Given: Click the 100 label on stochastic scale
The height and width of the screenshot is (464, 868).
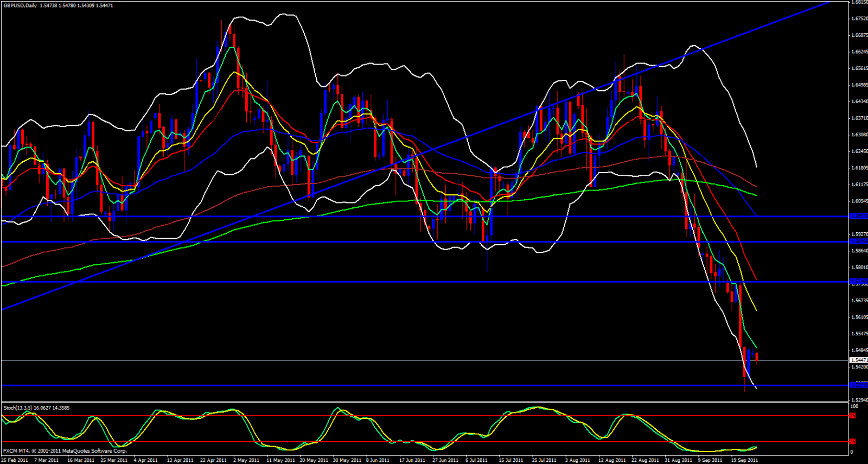Looking at the screenshot, I should [854, 406].
